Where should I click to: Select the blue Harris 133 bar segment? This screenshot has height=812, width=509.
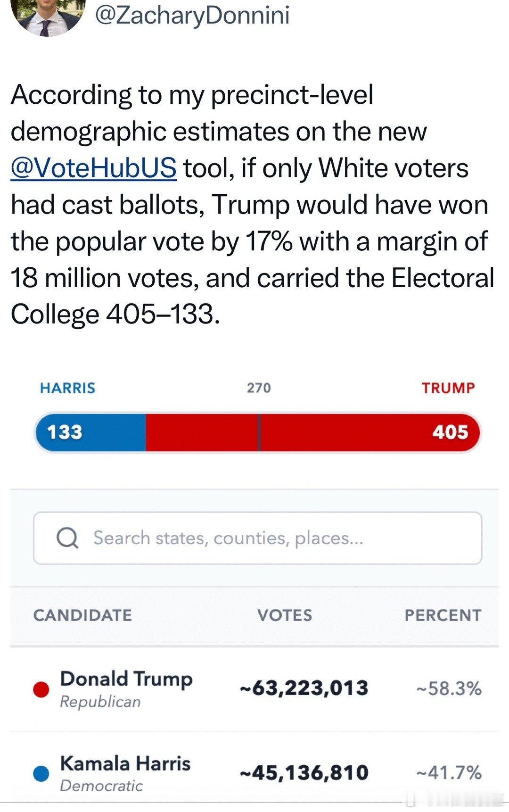pos(90,432)
